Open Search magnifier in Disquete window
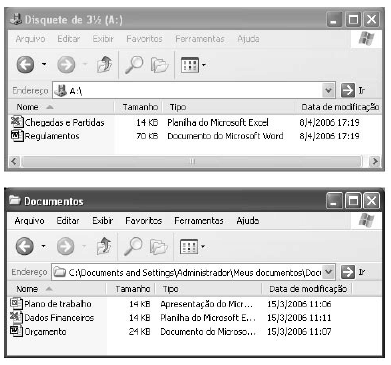 134,64
